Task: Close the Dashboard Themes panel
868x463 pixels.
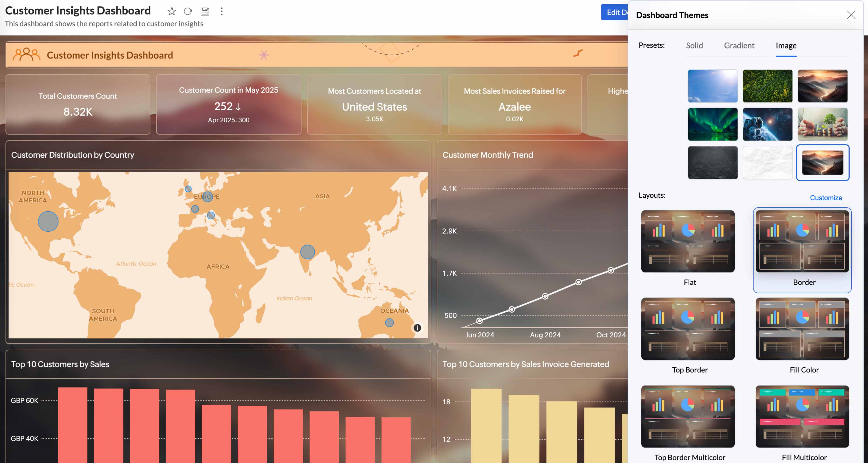Action: [x=851, y=15]
